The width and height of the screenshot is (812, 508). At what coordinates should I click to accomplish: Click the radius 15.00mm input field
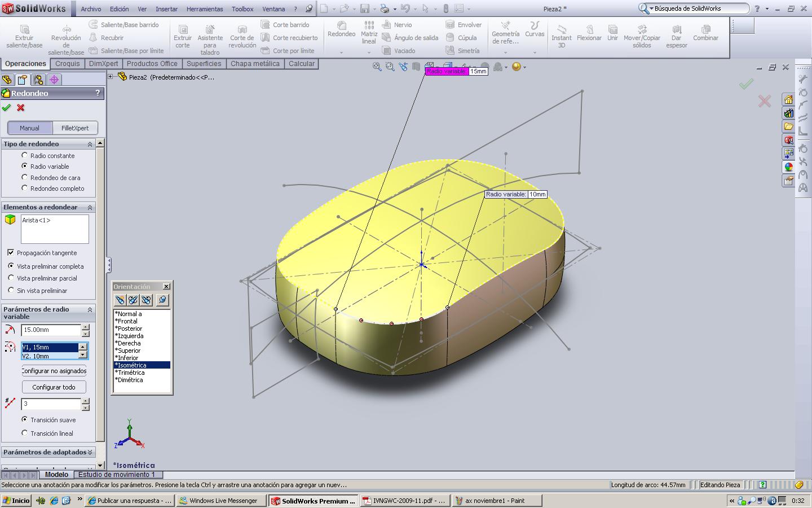tap(51, 330)
